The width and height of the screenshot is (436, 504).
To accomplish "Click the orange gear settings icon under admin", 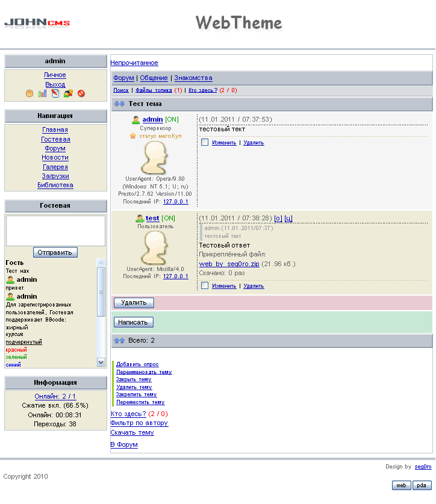I will pos(30,94).
